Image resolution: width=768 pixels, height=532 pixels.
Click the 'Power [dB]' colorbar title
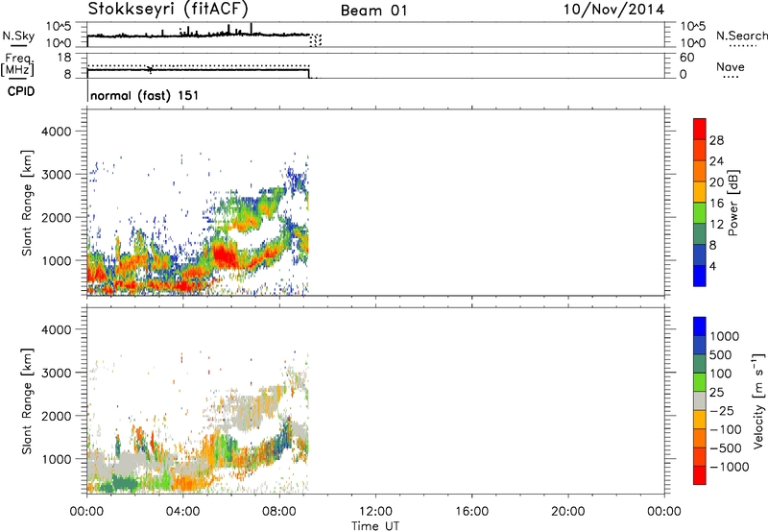tap(733, 203)
